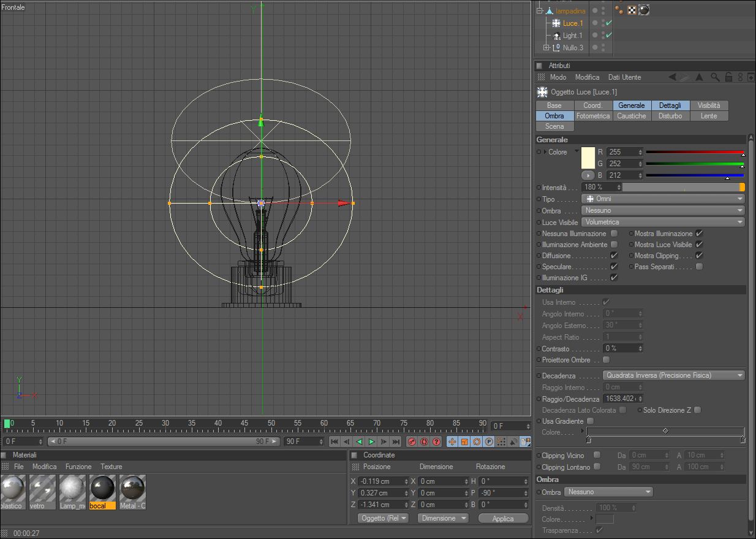This screenshot has height=539, width=756.
Task: Open the Decadenza dropdown menu
Action: [x=673, y=375]
